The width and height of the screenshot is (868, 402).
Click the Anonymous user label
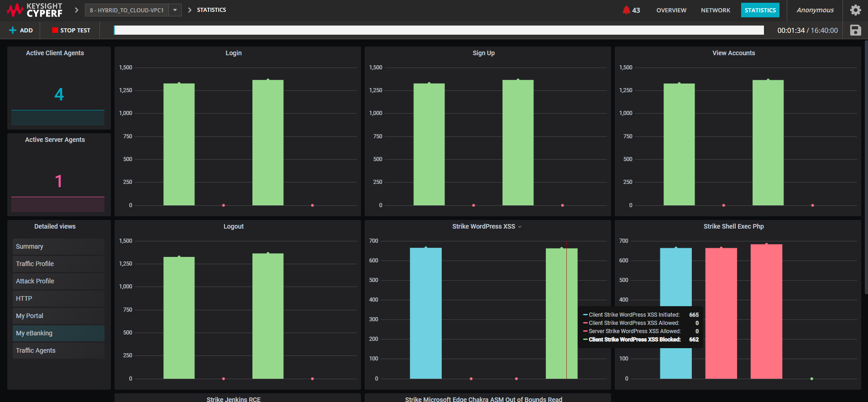815,10
